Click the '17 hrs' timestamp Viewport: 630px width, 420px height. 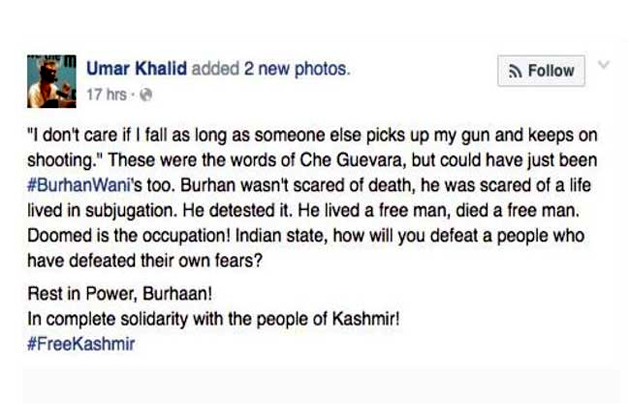pyautogui.click(x=110, y=96)
